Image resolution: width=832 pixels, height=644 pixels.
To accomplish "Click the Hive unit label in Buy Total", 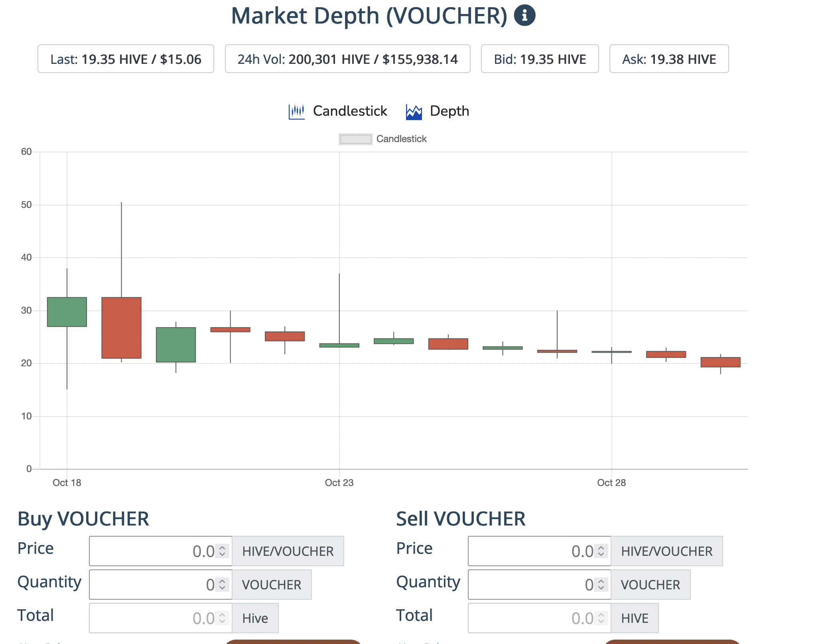I will (x=255, y=618).
